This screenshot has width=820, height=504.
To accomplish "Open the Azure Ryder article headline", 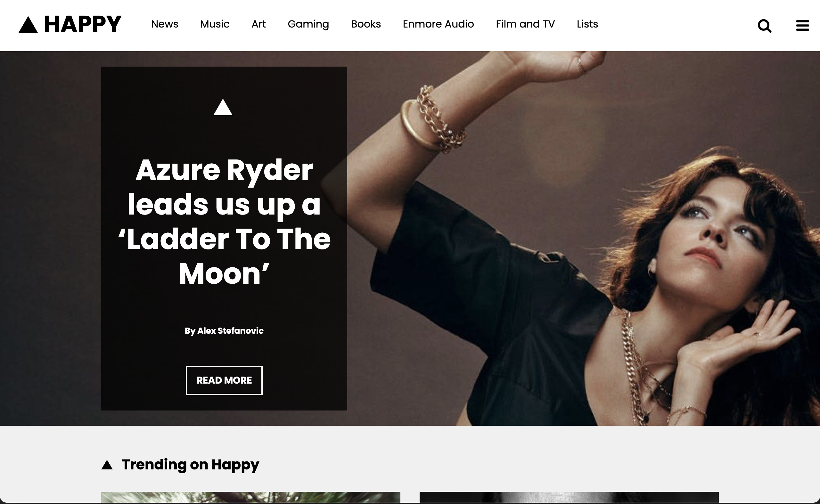I will pos(224,222).
